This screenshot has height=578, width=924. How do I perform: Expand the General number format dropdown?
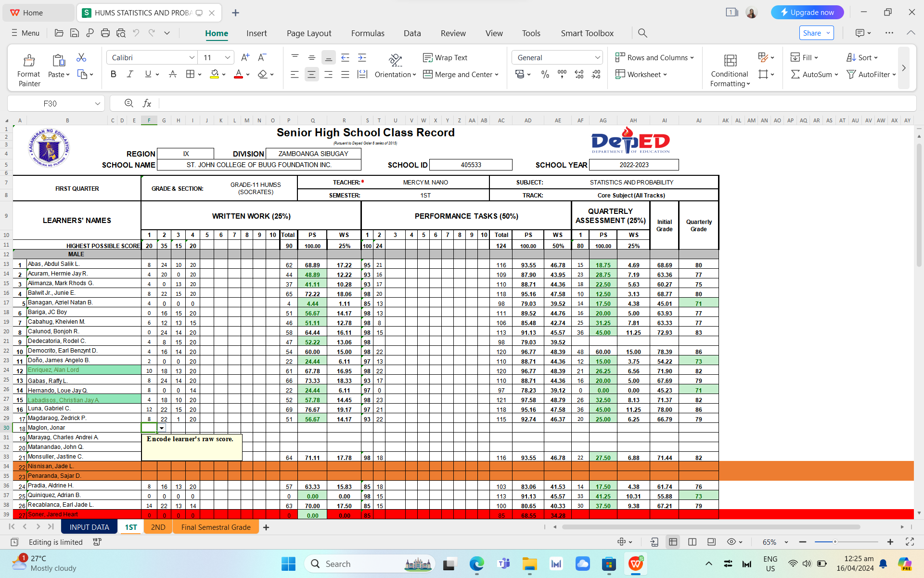pyautogui.click(x=597, y=57)
